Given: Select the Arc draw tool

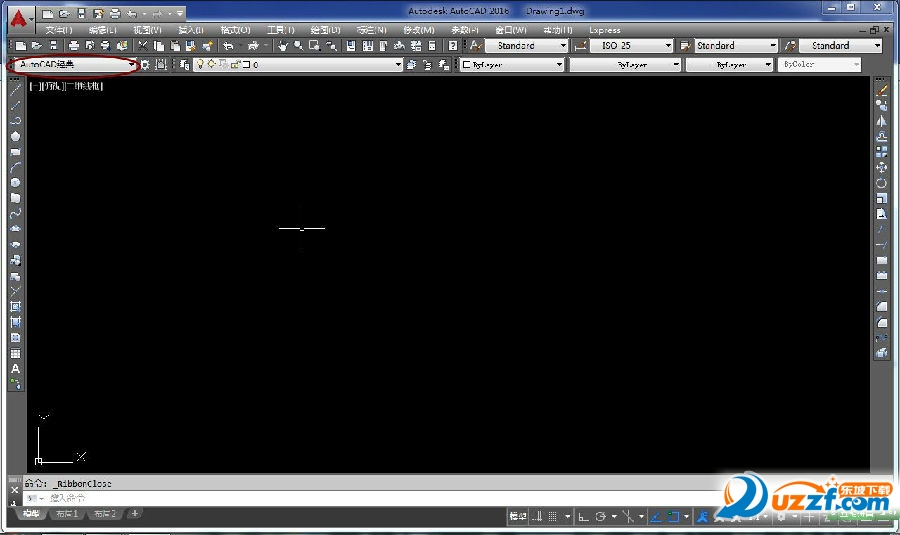Looking at the screenshot, I should (x=15, y=167).
